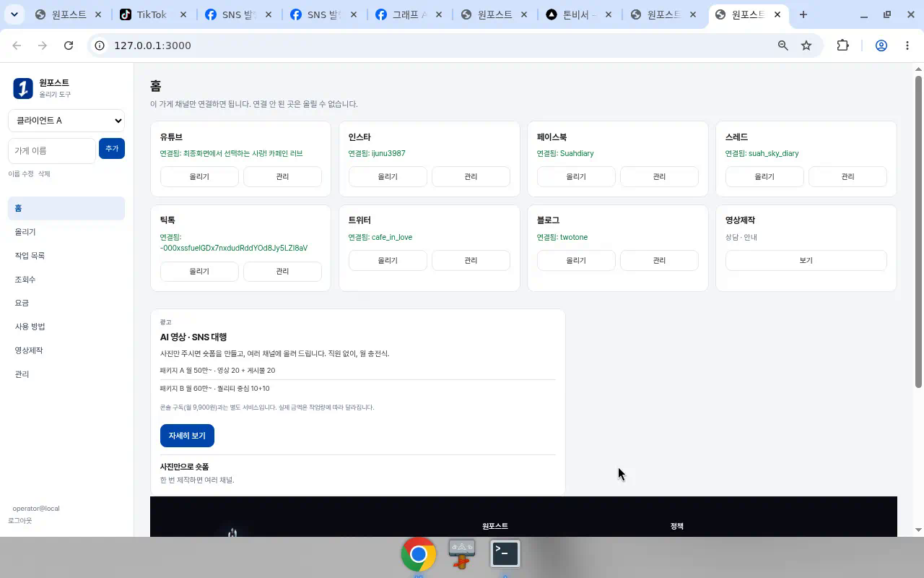Launch Chrome from the dock

point(419,554)
